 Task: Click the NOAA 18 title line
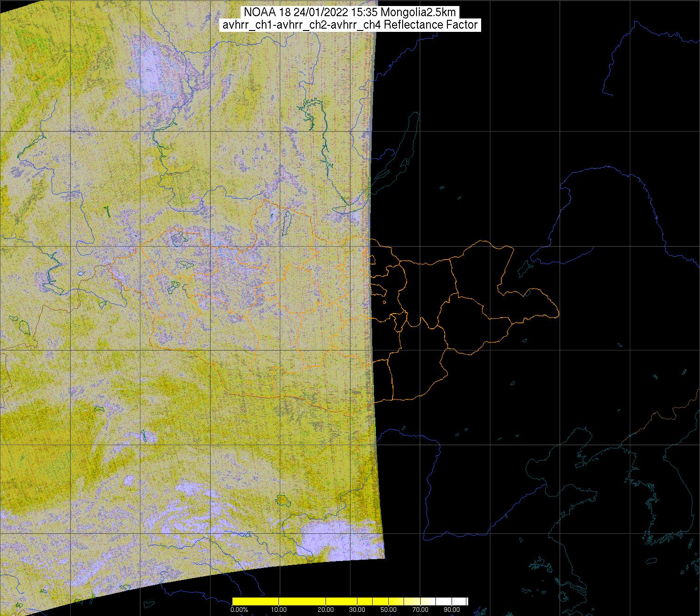click(350, 12)
